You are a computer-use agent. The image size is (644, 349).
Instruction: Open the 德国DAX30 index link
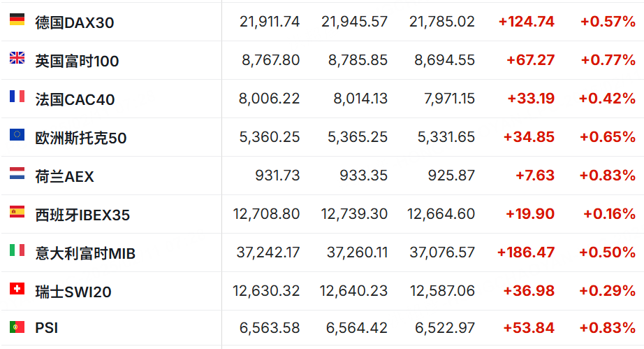pos(74,22)
